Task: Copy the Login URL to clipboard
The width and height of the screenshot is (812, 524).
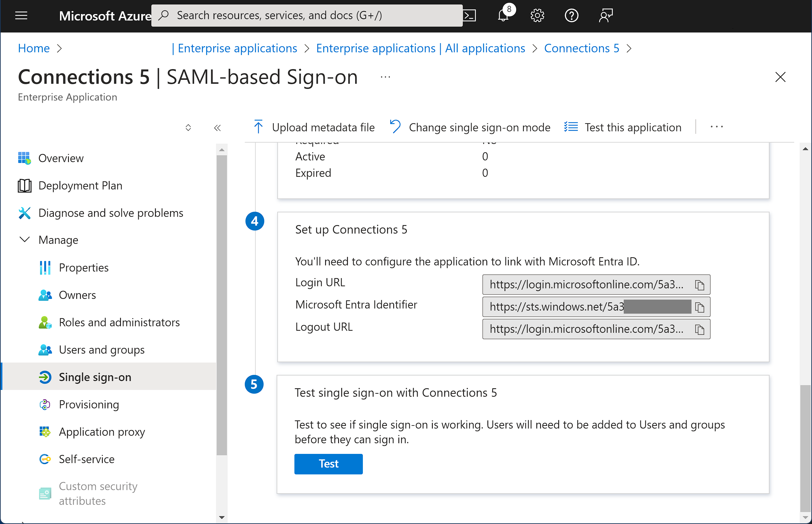Action: (699, 285)
